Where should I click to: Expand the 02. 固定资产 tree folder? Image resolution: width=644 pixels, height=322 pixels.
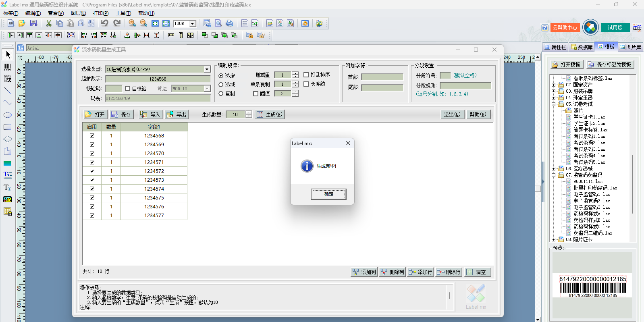[x=554, y=85]
